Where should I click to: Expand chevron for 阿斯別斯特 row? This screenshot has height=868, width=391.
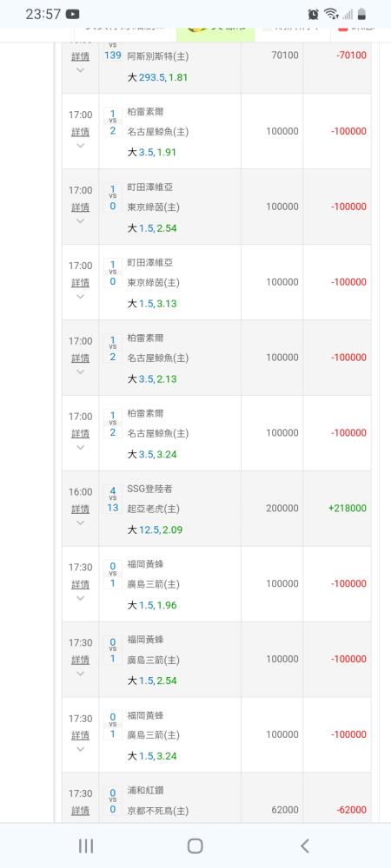tap(80, 69)
